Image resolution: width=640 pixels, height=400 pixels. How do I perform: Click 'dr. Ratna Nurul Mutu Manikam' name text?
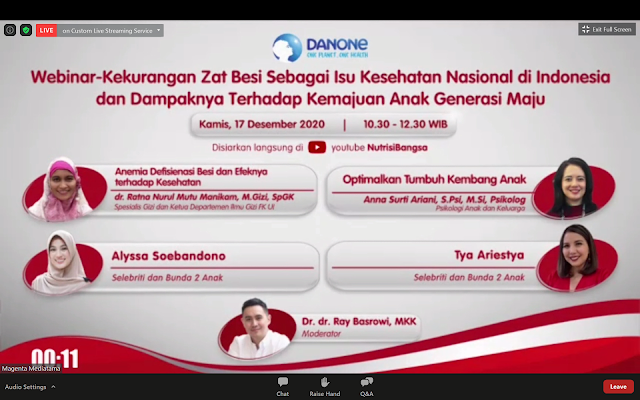point(177,197)
